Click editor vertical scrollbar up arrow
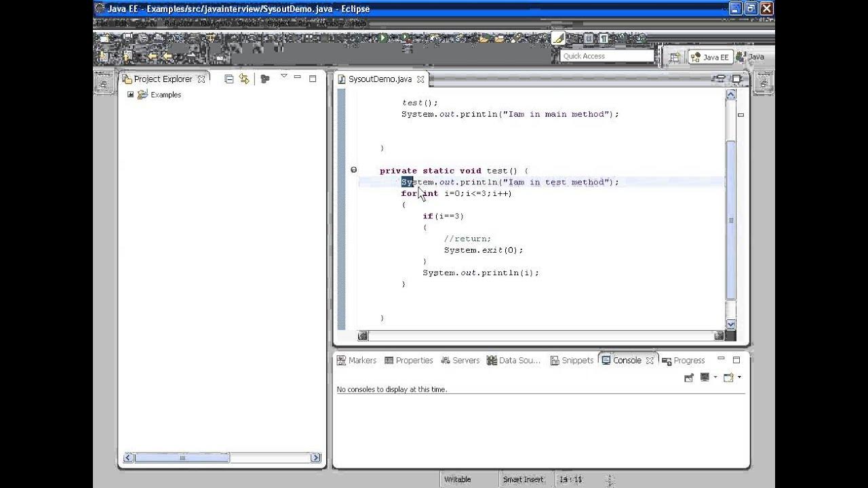 click(730, 95)
